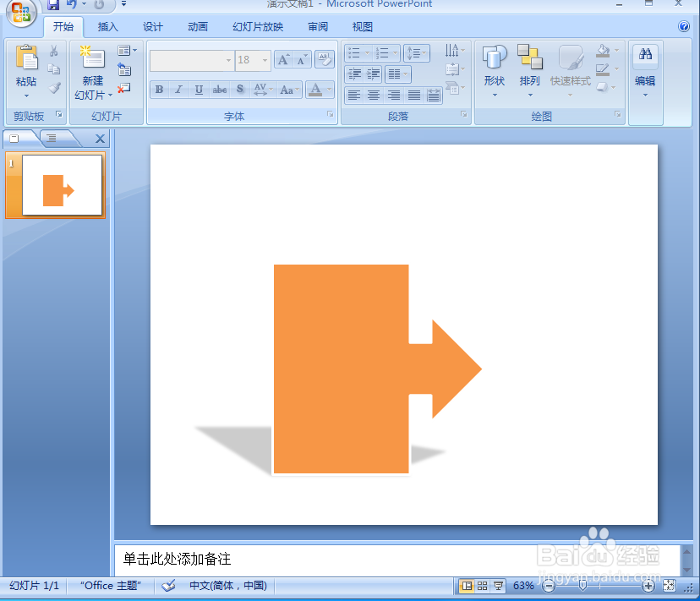Image resolution: width=700 pixels, height=601 pixels.
Task: Open the 动画 ribbon tab
Action: click(x=198, y=27)
